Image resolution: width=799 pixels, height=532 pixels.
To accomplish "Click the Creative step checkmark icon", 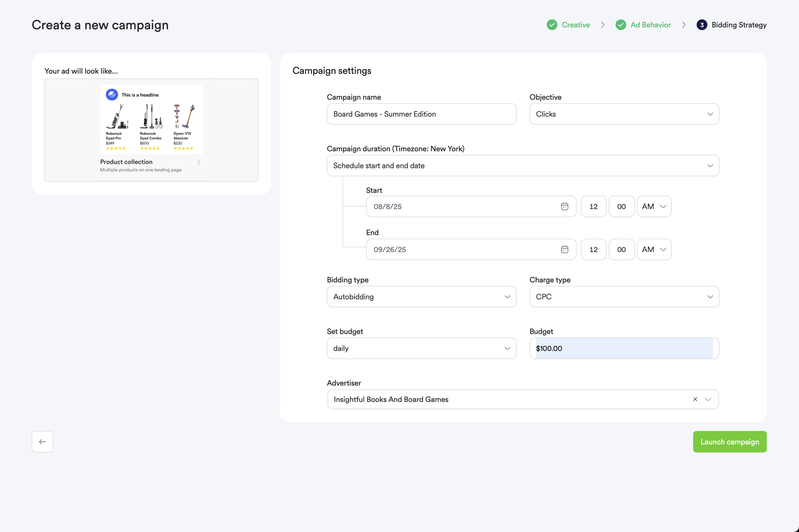I will pyautogui.click(x=552, y=25).
